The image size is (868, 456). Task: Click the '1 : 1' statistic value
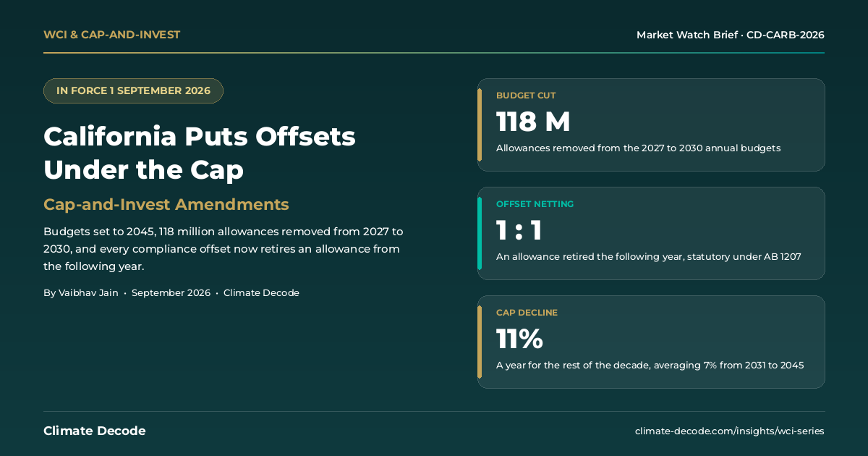(519, 230)
